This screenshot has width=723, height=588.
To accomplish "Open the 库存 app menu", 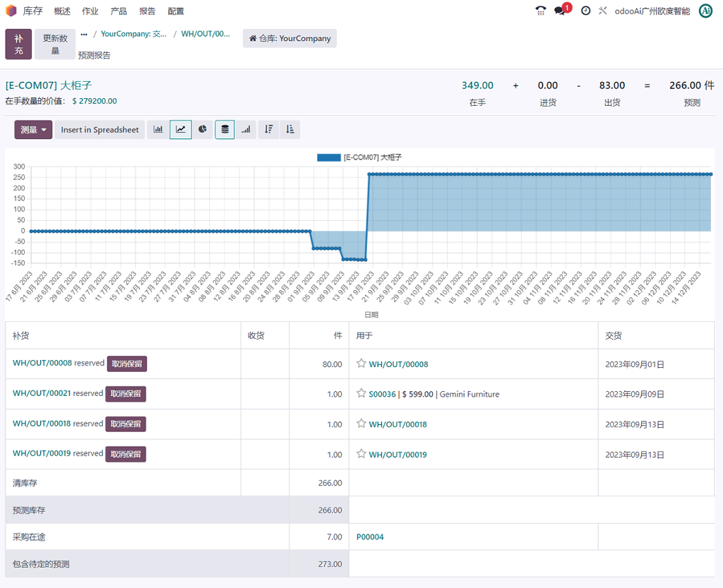I will point(32,11).
